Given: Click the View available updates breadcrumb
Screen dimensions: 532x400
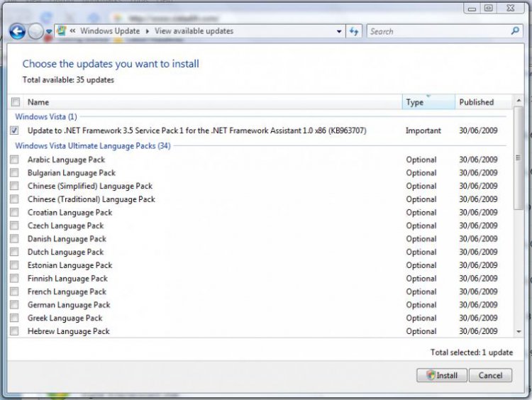Looking at the screenshot, I should (x=194, y=31).
